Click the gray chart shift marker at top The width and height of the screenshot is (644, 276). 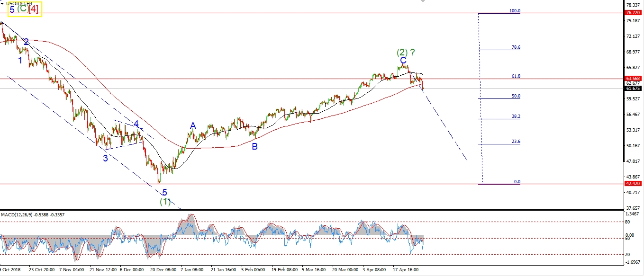click(x=422, y=1)
